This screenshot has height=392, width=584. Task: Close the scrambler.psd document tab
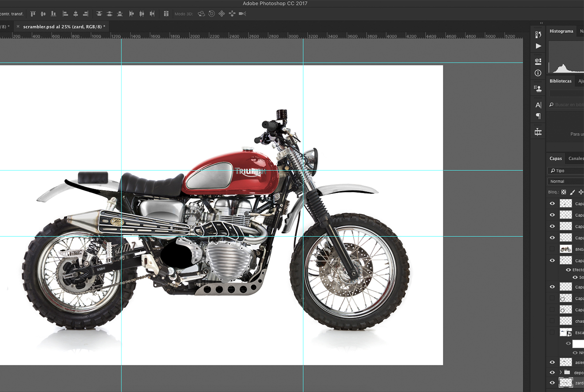(18, 27)
